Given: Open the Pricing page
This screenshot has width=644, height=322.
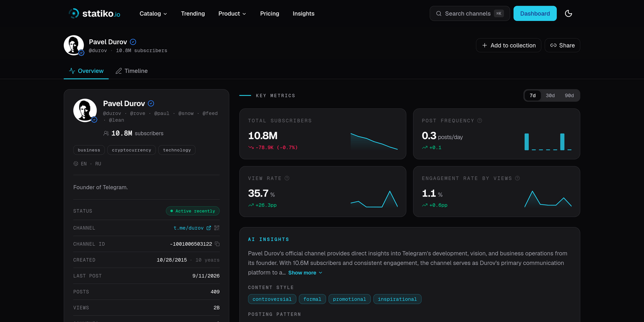Looking at the screenshot, I should (269, 14).
